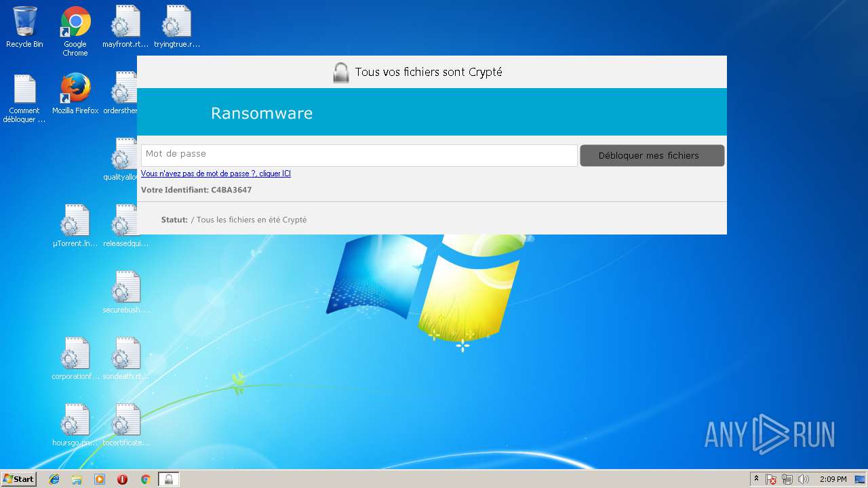Click the 'Tous les fichiers en été Crypté' status
Screen dimensions: 868x488
point(252,220)
